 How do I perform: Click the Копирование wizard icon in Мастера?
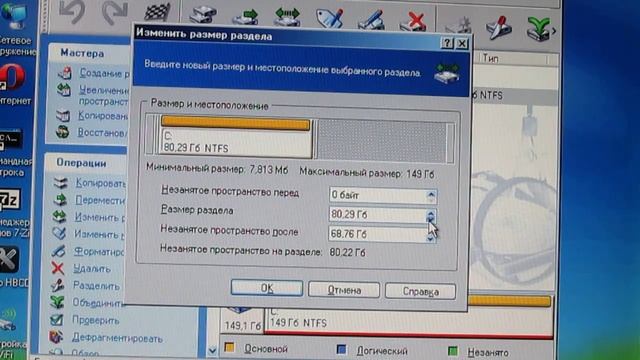[63, 116]
